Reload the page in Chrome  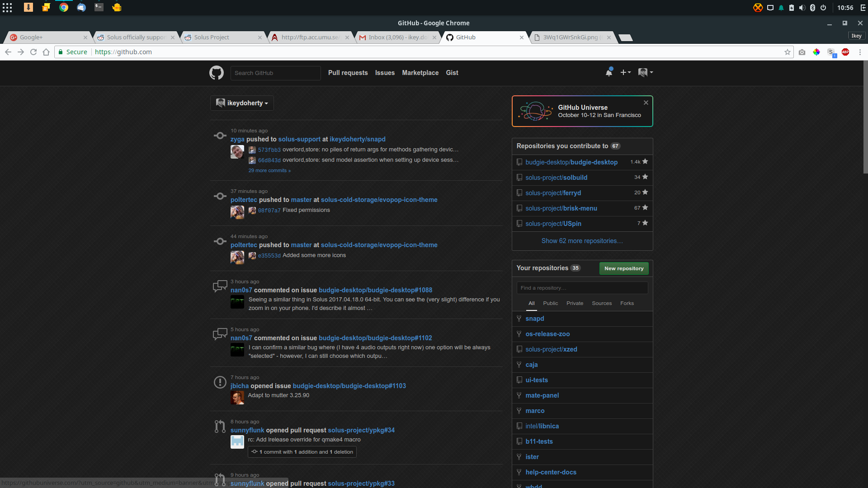[x=33, y=52]
